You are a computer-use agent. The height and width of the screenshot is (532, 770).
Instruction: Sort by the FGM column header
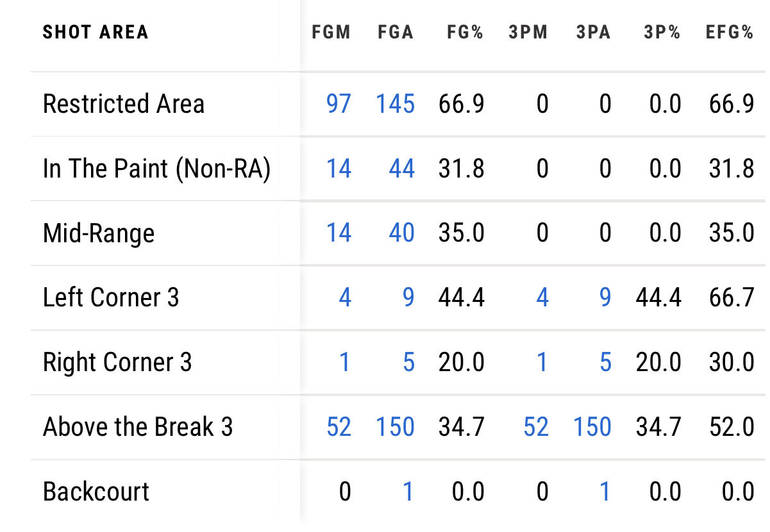click(331, 33)
